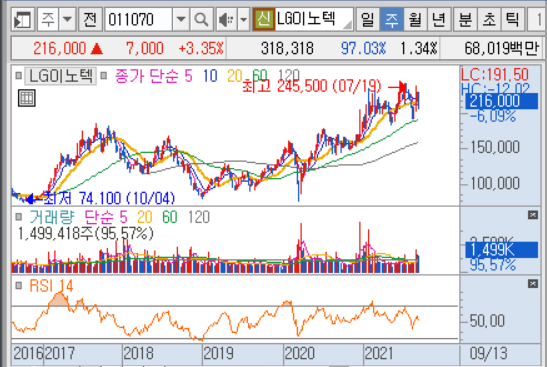
Task: Click the LG이노텍 chart legend label
Action: (x=60, y=76)
